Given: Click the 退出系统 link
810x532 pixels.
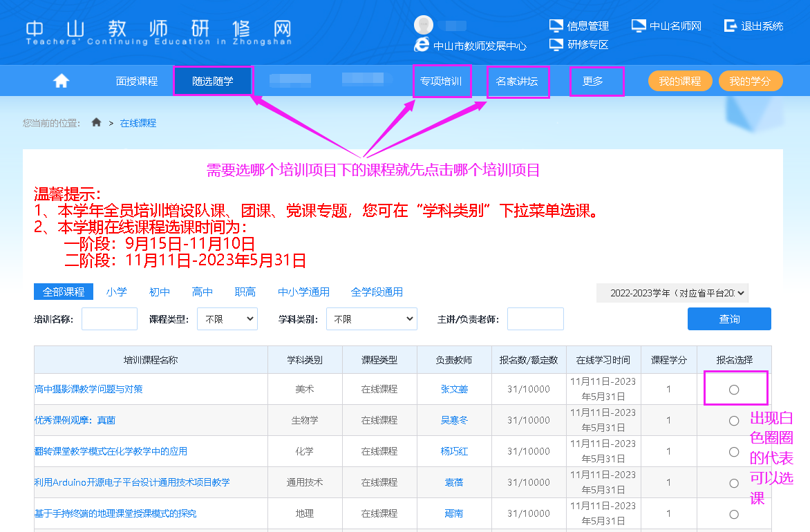Looking at the screenshot, I should tap(762, 26).
